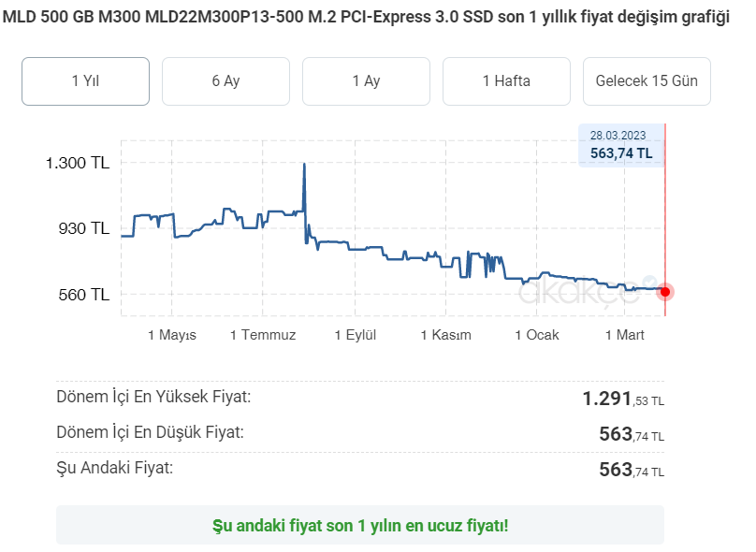
Task: Click the price spike peak on chart
Action: click(x=304, y=165)
